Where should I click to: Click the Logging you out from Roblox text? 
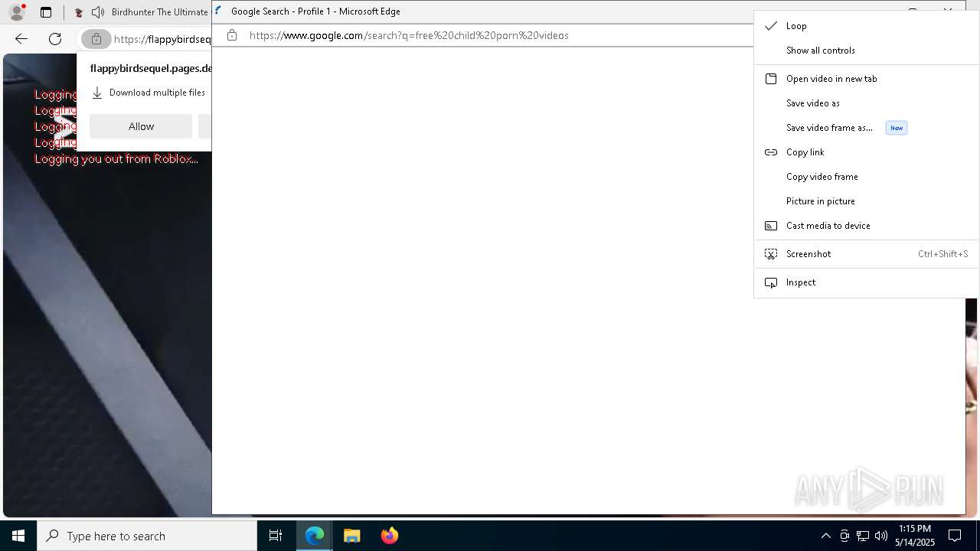coord(116,159)
